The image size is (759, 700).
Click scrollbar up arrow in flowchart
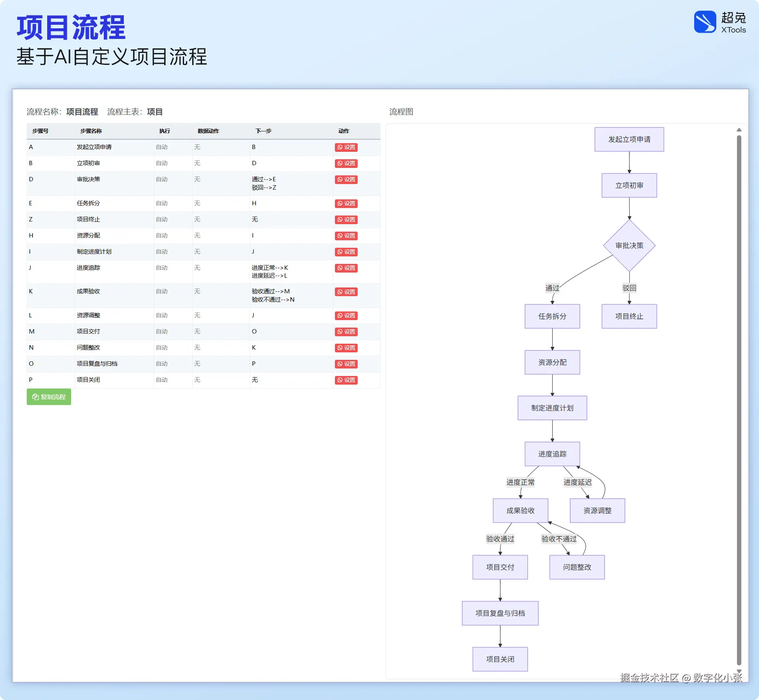pyautogui.click(x=739, y=130)
